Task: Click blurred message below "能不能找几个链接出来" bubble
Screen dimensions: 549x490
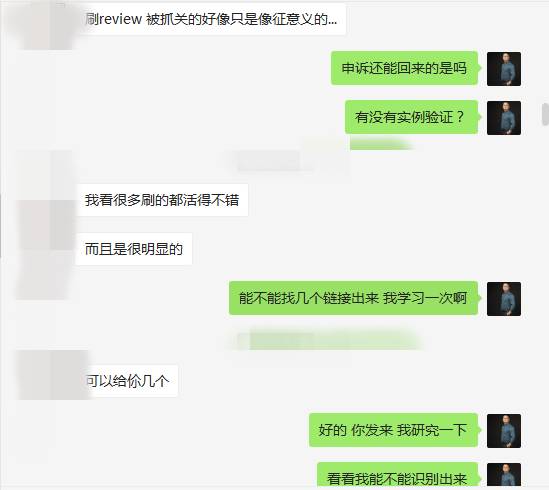Action: [x=329, y=340]
